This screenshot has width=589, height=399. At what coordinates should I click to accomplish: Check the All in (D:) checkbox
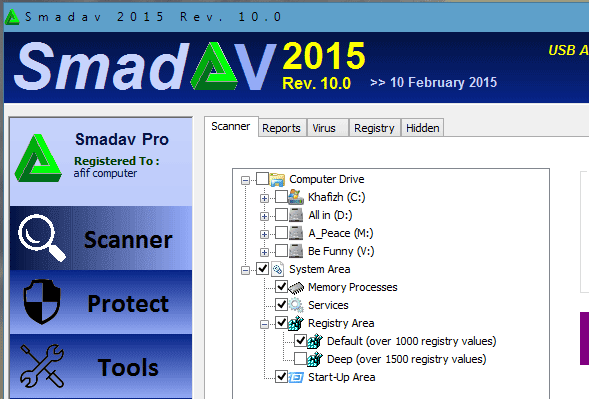click(281, 214)
